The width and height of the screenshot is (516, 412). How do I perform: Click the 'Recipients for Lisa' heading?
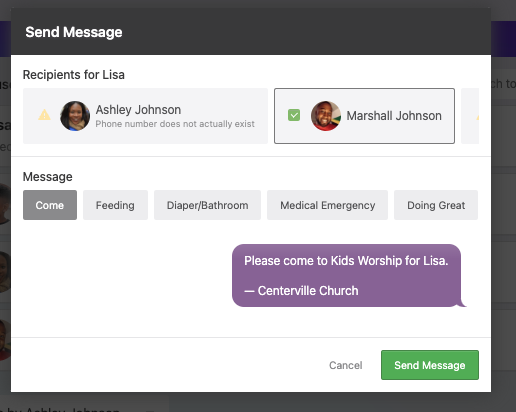(x=74, y=75)
